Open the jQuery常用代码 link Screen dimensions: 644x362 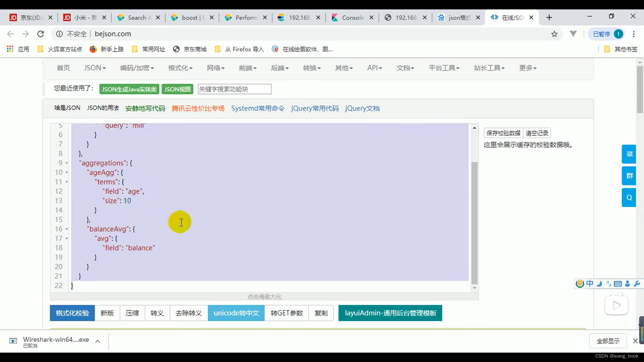coord(315,108)
